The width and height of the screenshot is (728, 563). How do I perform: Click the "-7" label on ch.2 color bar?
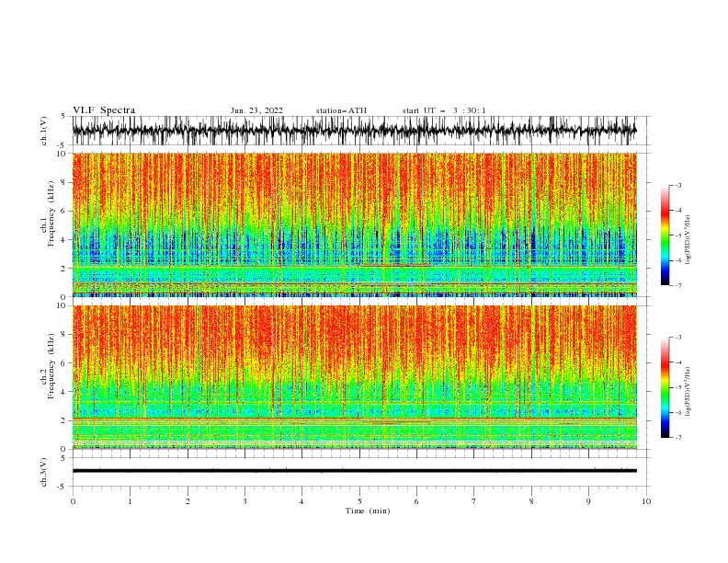[678, 437]
